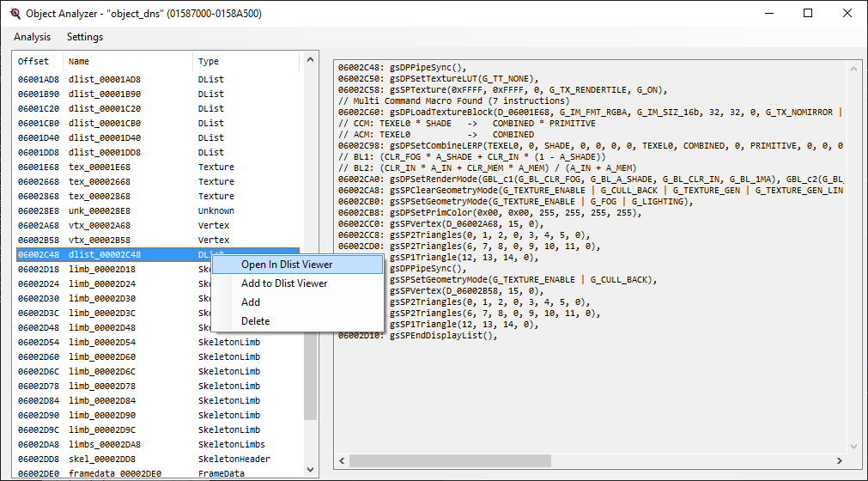Sort list by Offset column header
The width and height of the screenshot is (868, 481).
[38, 62]
